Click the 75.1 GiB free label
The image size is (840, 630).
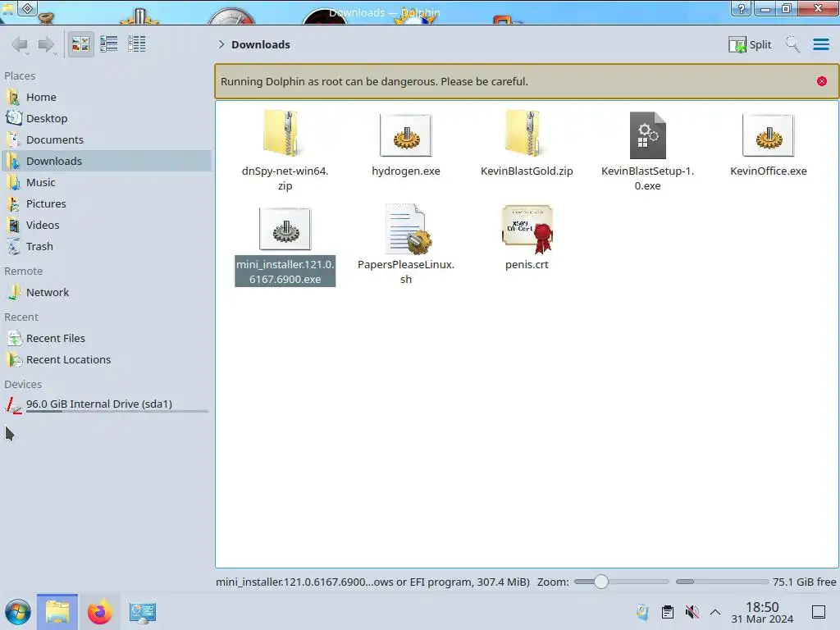[x=804, y=582]
